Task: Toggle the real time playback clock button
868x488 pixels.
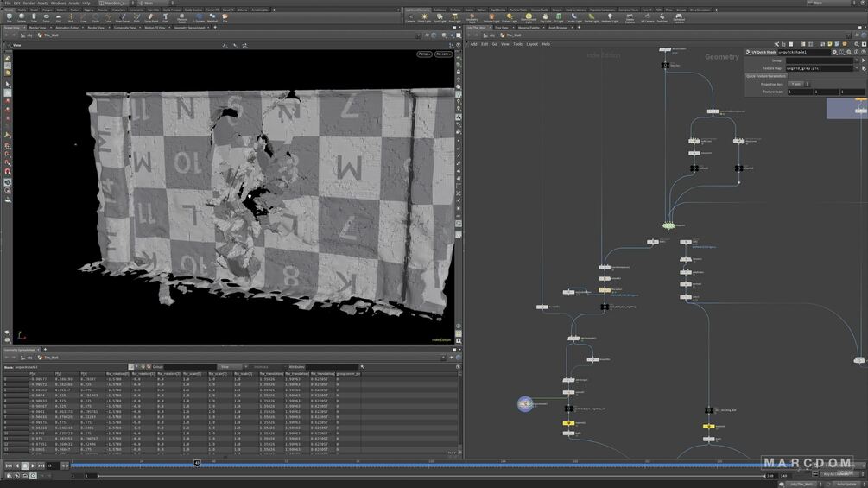Action: click(33, 475)
